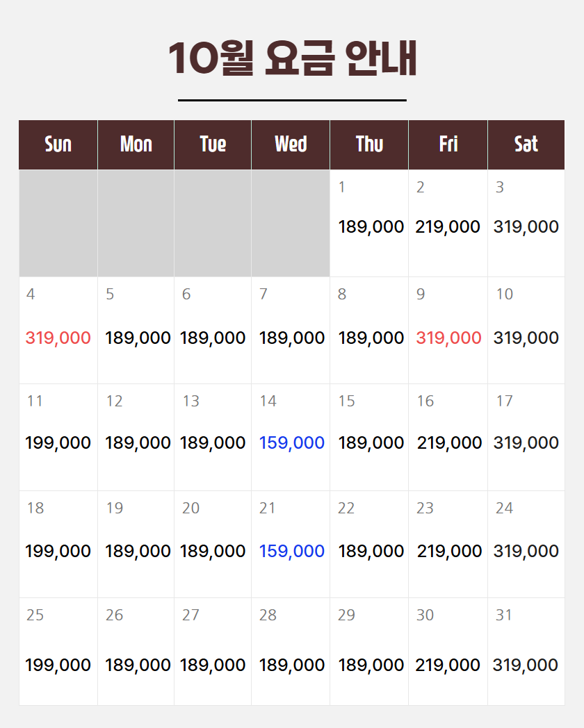Click October 30 priced 219,000
Image resolution: width=584 pixels, height=728 pixels.
(x=448, y=652)
